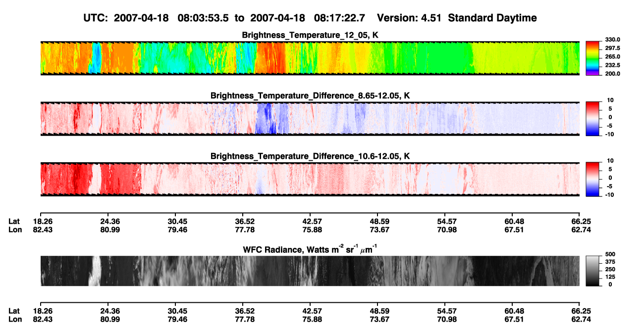
Task: Click the 10.6-12.05 difference image strip
Action: point(310,179)
